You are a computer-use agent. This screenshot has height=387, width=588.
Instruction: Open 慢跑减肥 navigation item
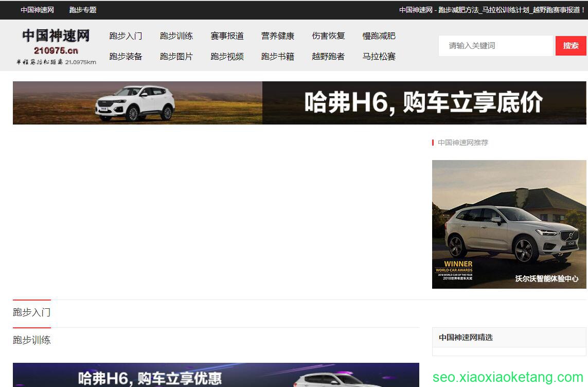point(379,36)
